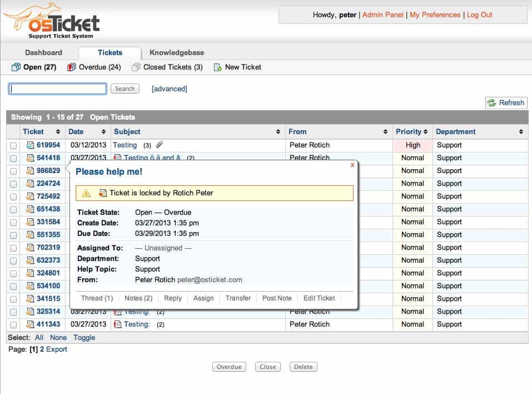Sort tickets by the From column arrows
This screenshot has width=532, height=394.
point(385,132)
